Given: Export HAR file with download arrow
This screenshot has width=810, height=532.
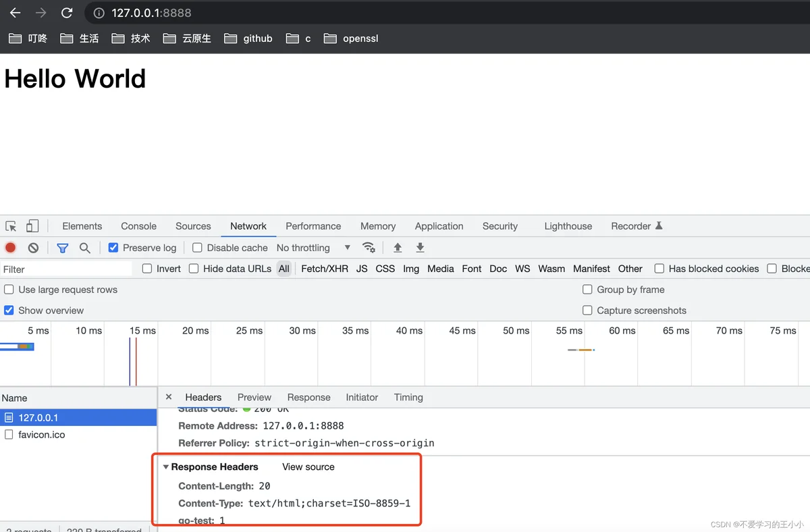Looking at the screenshot, I should (x=420, y=248).
